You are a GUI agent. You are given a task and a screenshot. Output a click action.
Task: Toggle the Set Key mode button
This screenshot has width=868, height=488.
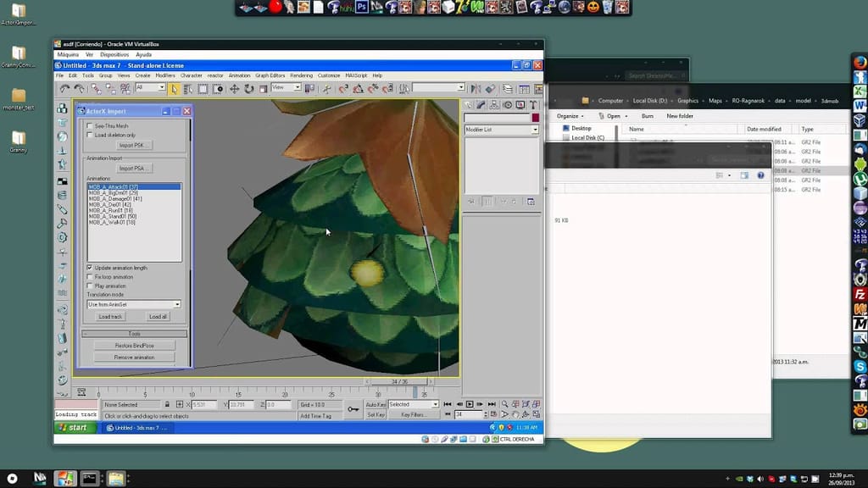(x=376, y=414)
